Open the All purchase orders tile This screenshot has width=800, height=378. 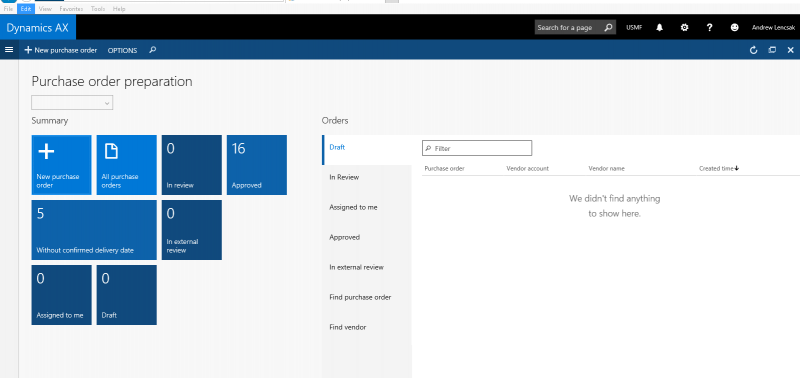pyautogui.click(x=127, y=165)
